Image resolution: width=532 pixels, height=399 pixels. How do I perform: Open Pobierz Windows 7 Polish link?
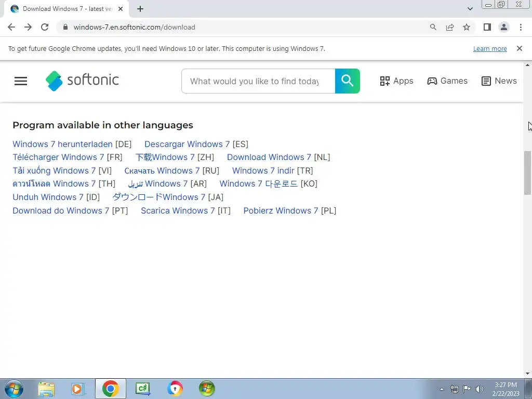coord(281,210)
